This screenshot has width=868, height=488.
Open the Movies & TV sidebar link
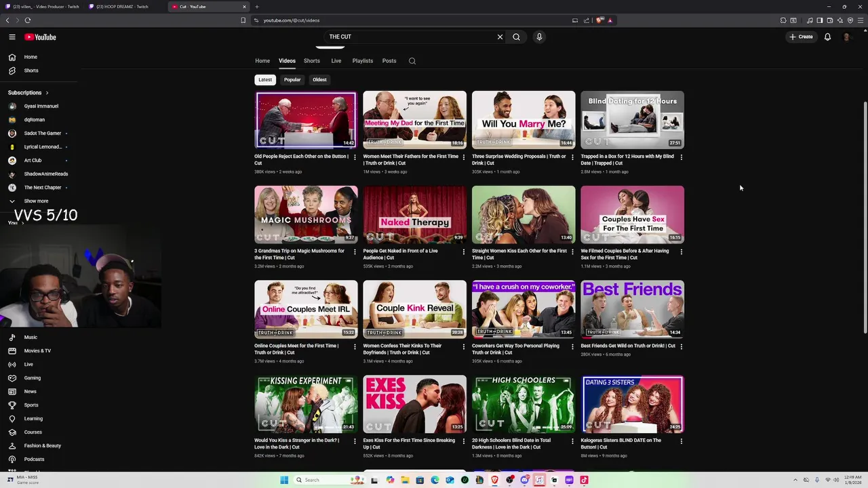39,351
